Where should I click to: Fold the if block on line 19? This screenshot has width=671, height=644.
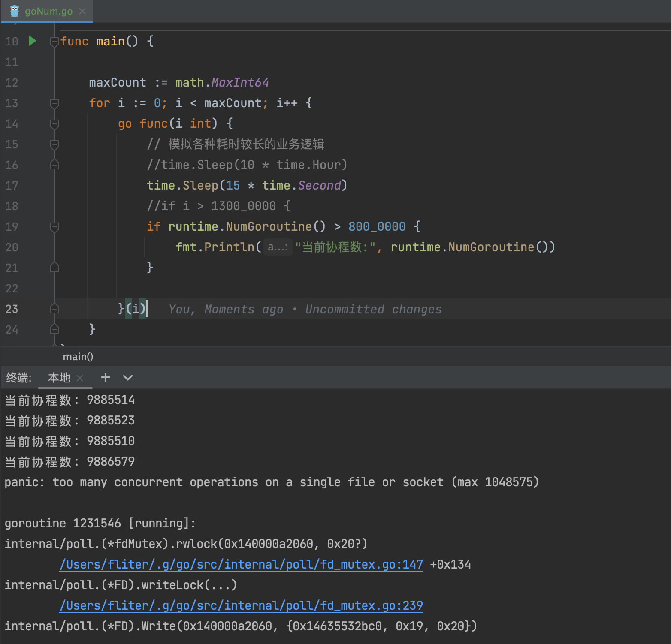[x=54, y=227]
